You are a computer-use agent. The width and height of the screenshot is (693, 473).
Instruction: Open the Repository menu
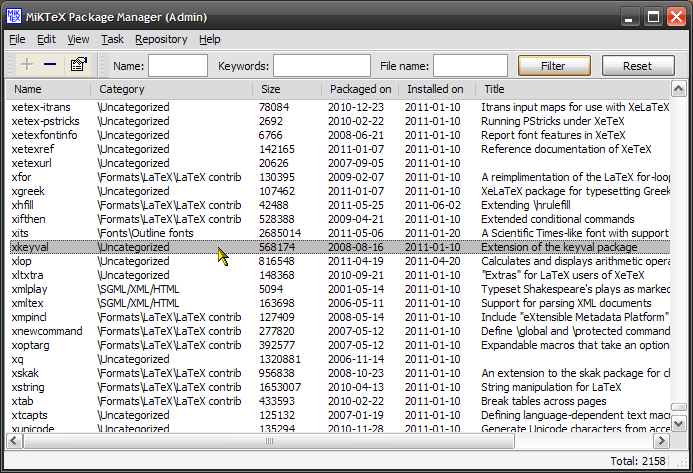[x=161, y=39]
